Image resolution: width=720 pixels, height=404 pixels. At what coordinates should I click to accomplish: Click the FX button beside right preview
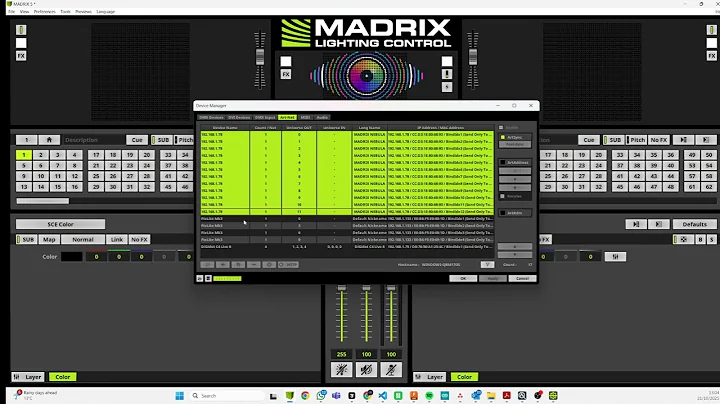pyautogui.click(x=711, y=56)
